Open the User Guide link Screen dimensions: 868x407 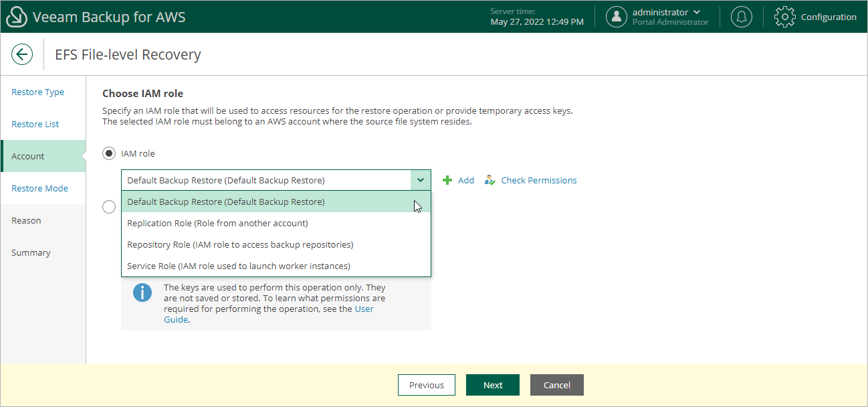click(364, 309)
